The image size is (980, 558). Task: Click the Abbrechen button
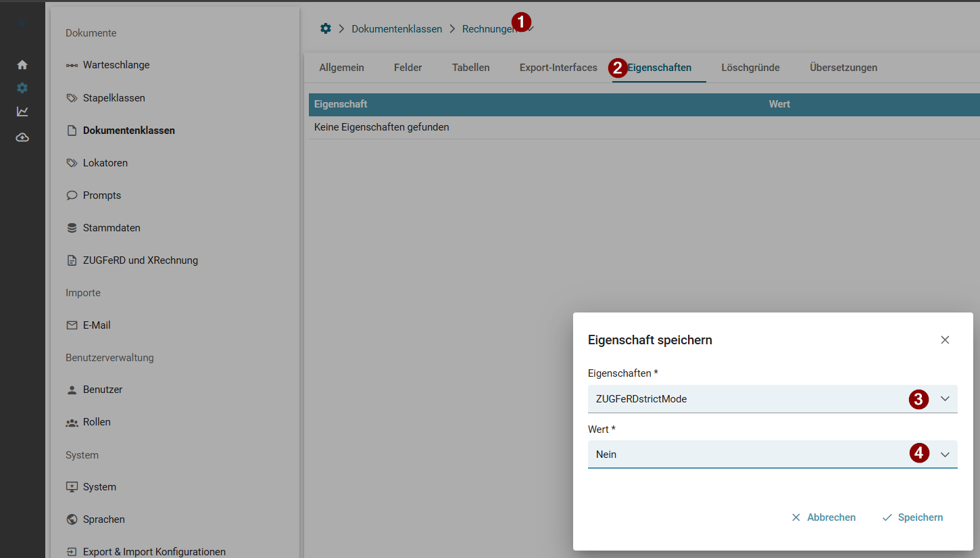pyautogui.click(x=823, y=517)
